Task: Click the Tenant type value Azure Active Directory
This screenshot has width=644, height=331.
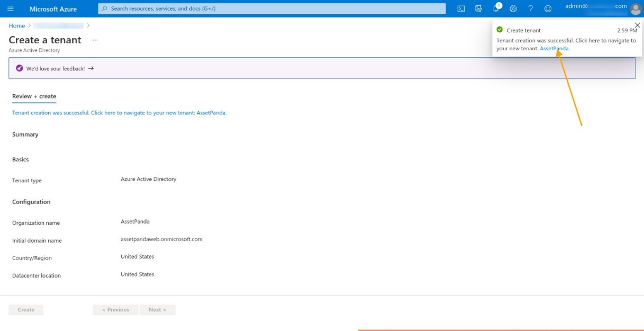Action: (148, 179)
